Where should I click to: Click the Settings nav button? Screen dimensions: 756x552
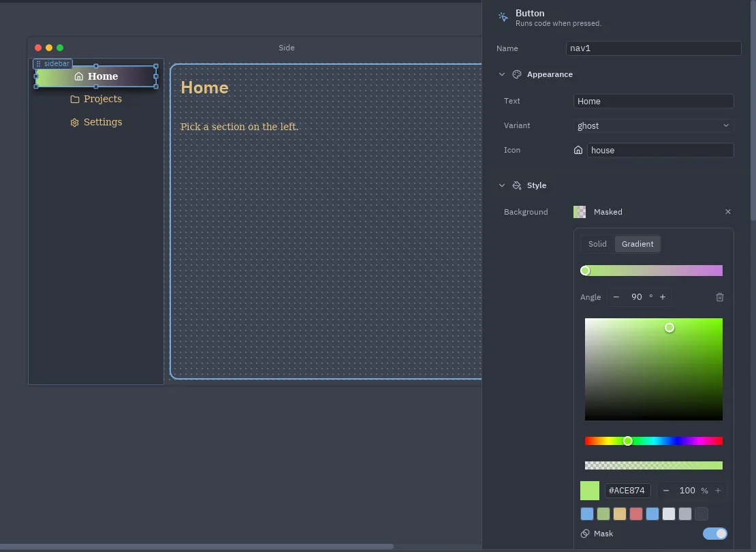click(96, 122)
